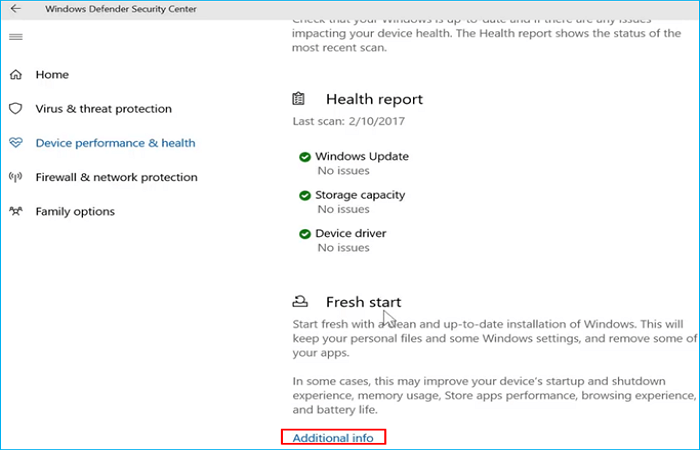Viewport: 700px width, 450px height.
Task: Click the Fresh start laptop icon
Action: point(298,301)
